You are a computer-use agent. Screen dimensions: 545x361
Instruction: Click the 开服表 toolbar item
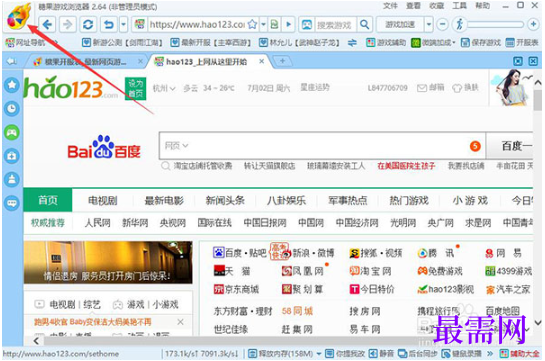coord(522,42)
